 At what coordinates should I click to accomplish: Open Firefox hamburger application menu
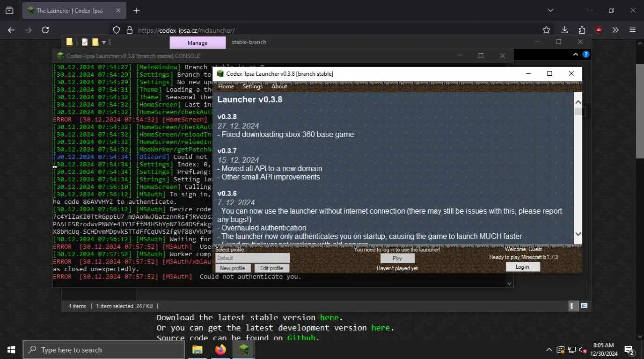click(x=633, y=30)
